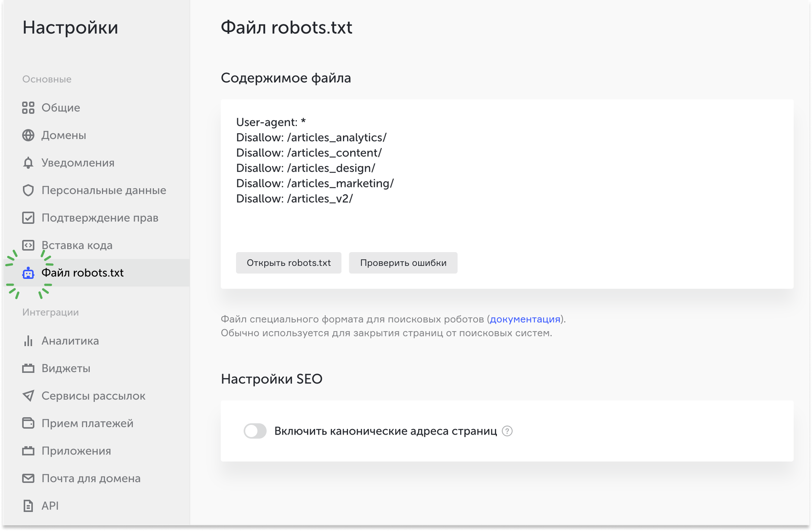
Task: Select Персональные данные in the sidebar
Action: click(96, 190)
